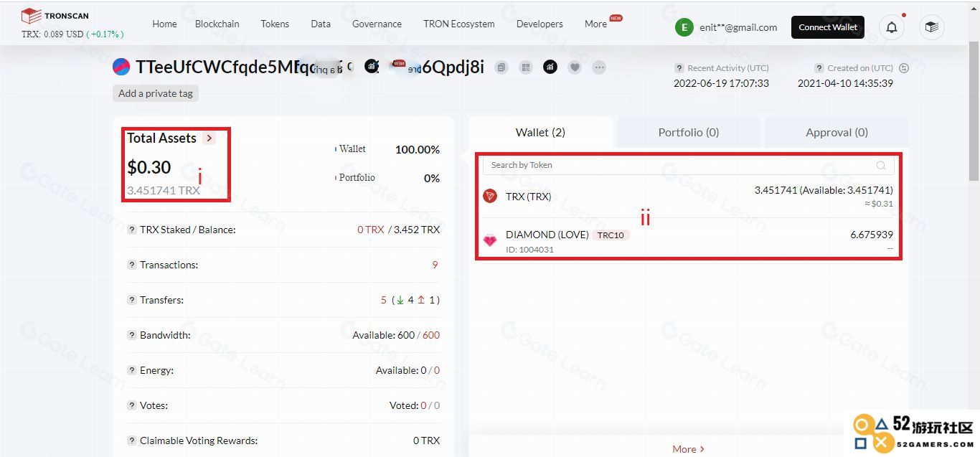The width and height of the screenshot is (980, 457).
Task: Click the Bandwidth help icon
Action: (132, 335)
